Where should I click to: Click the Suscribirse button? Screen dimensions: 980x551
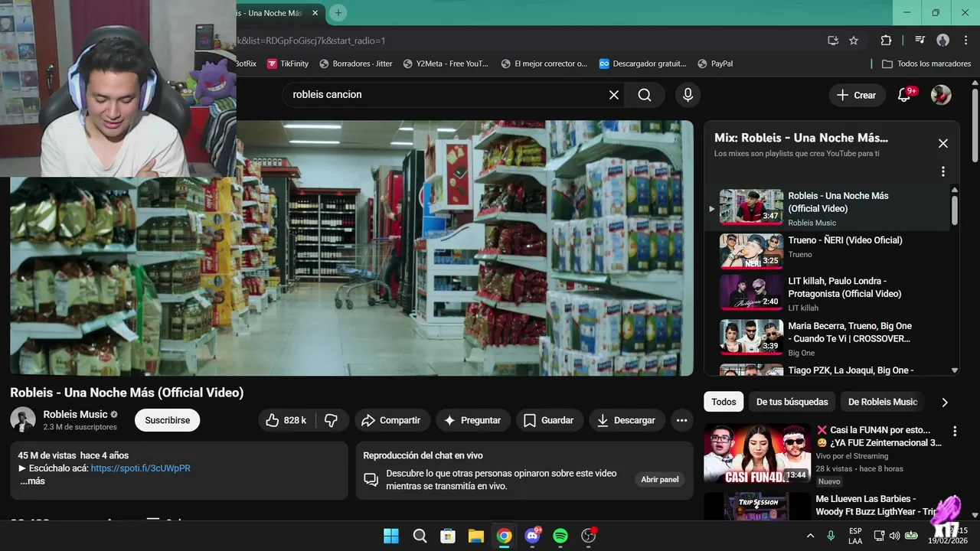tap(167, 420)
